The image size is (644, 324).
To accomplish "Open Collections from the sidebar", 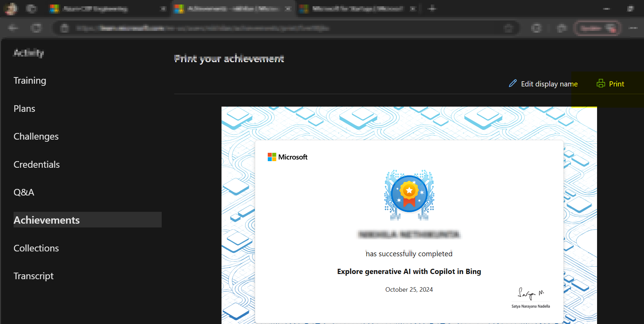I will (36, 248).
